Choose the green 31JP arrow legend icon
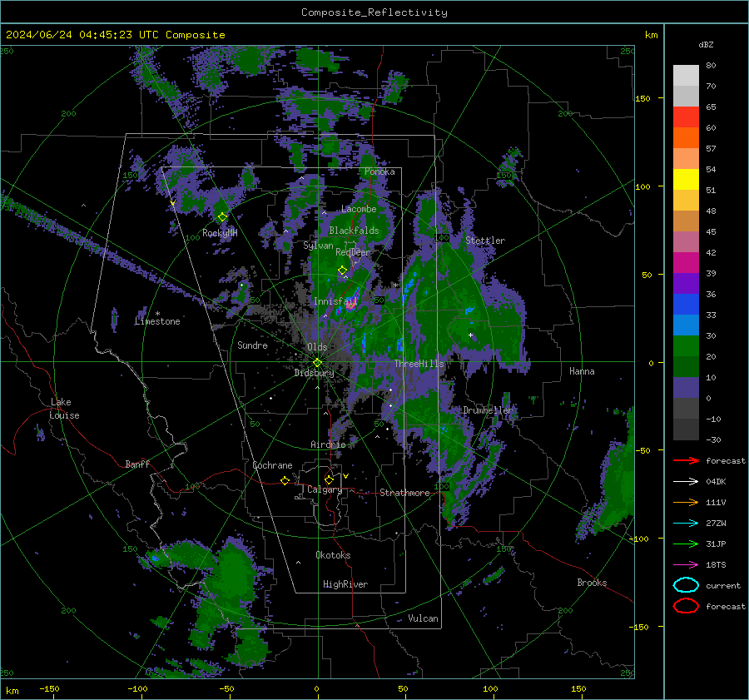The height and width of the screenshot is (700, 749). 686,544
